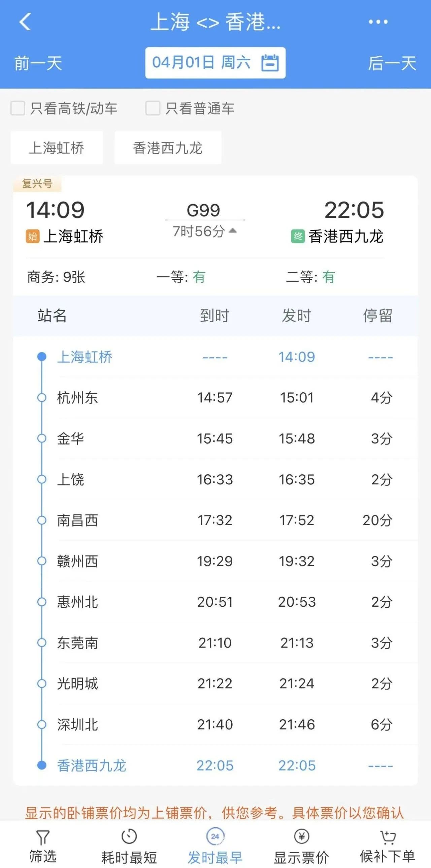
Task: Open date selector 04月01日 周六
Action: [x=201, y=63]
